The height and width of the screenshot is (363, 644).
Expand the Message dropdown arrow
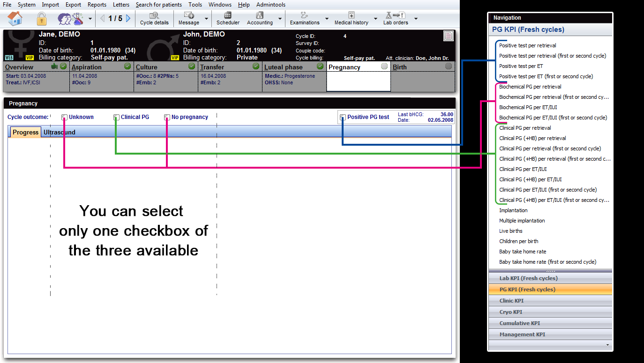207,19
